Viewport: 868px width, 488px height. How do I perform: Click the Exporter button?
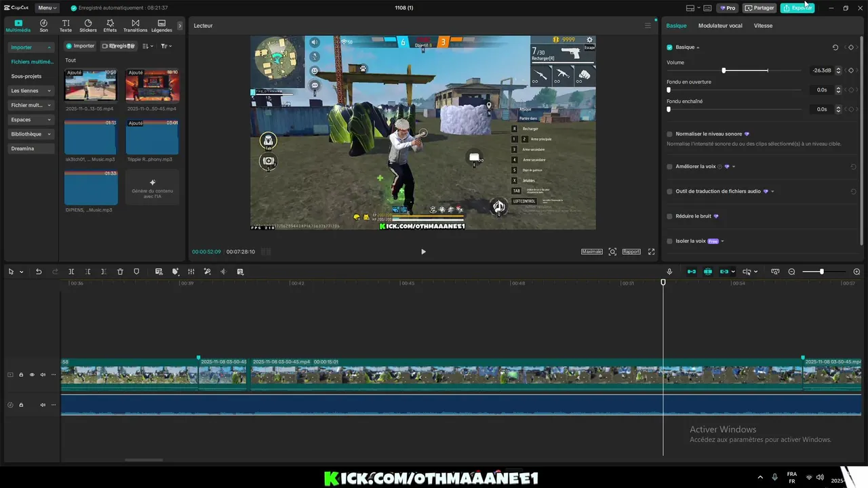(x=797, y=8)
